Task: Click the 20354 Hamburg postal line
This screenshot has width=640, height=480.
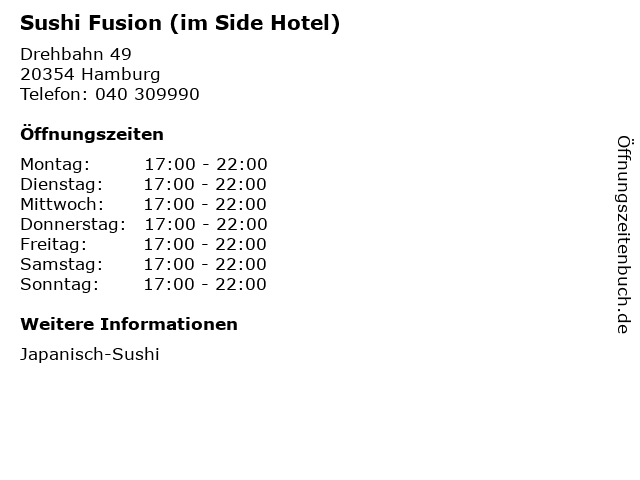Action: [x=90, y=74]
